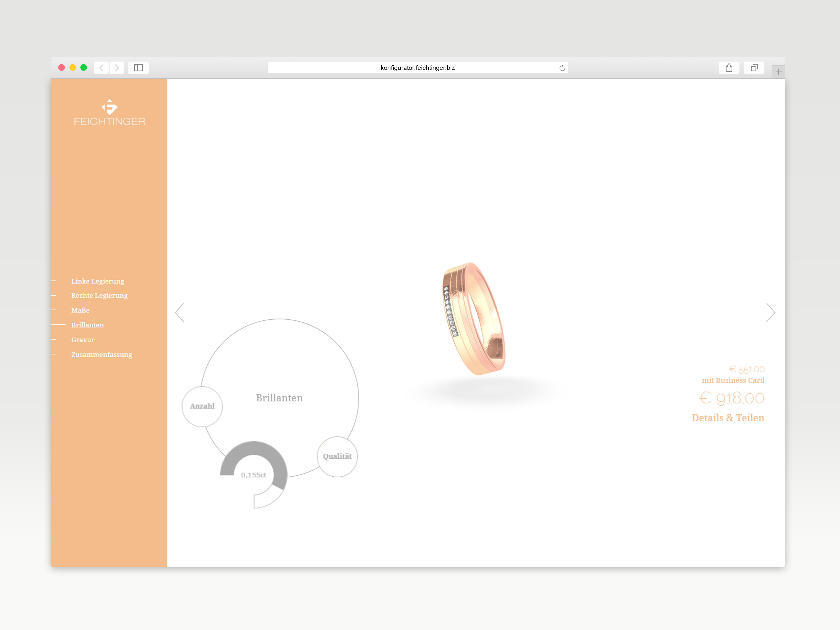Image resolution: width=840 pixels, height=630 pixels.
Task: Open the Safari share menu
Action: pos(729,68)
